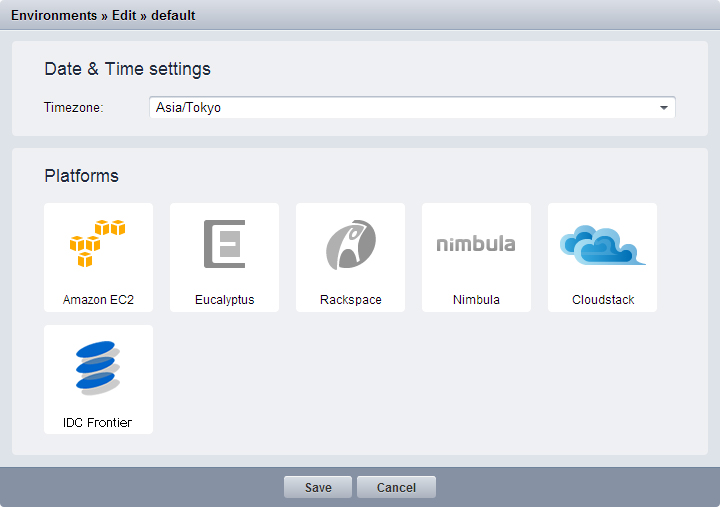Select the Amazon EC2 platform icon

pos(97,243)
